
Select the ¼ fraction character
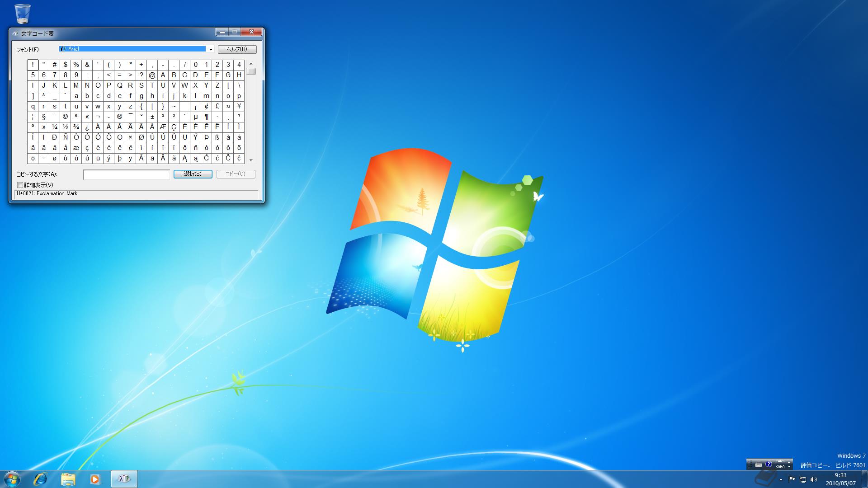tap(55, 127)
